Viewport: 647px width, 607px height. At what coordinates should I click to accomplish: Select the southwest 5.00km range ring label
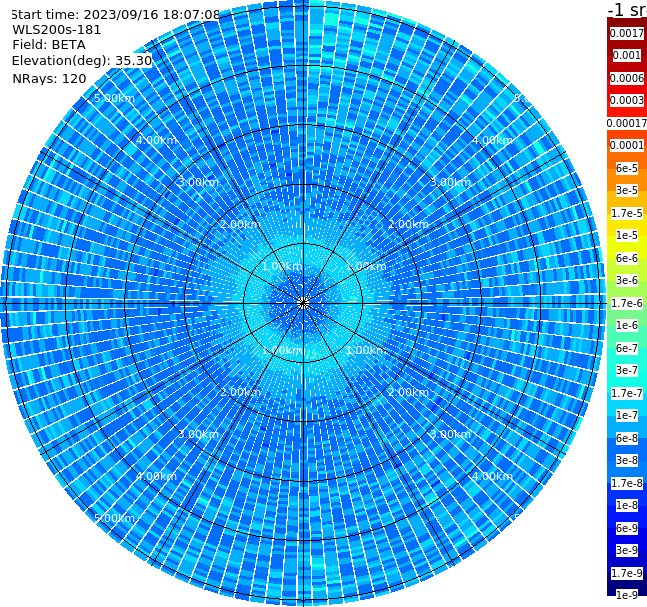click(114, 518)
